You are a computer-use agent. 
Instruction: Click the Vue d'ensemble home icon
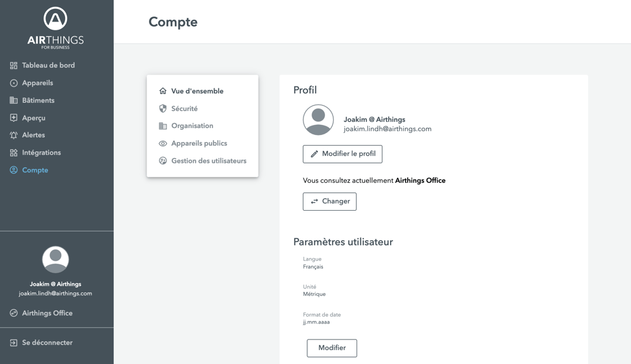tap(163, 91)
